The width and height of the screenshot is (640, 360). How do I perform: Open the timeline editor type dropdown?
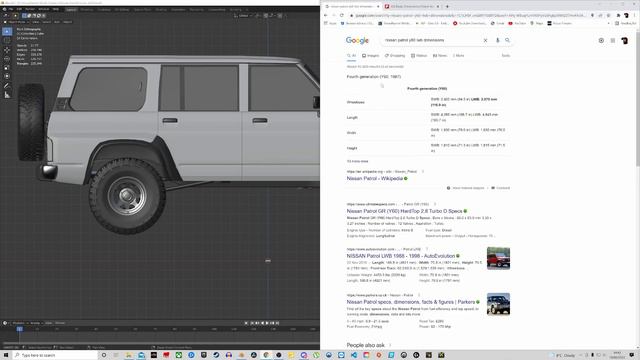6,323
